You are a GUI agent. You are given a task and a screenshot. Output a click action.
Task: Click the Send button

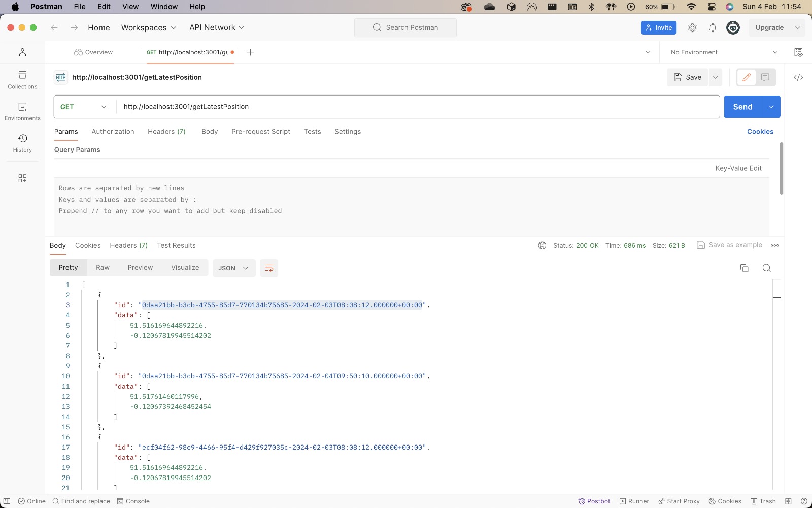(742, 107)
